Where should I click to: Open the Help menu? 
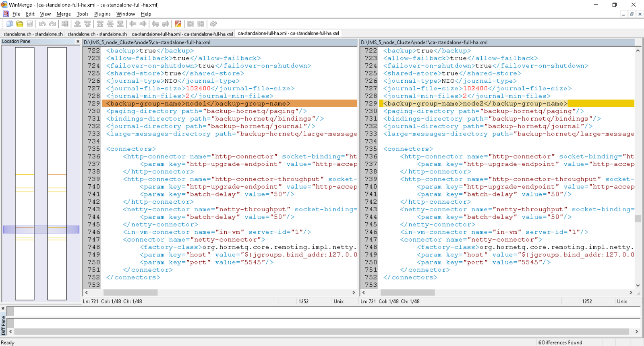coord(146,14)
